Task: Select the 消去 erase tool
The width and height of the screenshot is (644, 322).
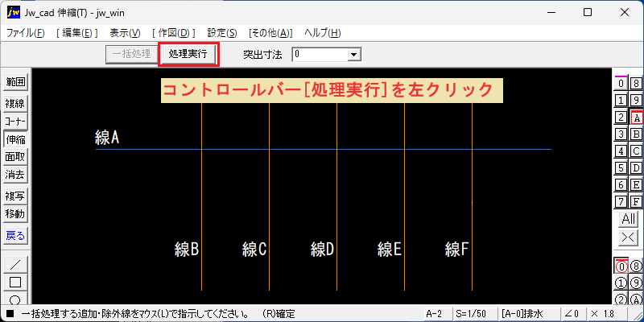Action: tap(15, 175)
